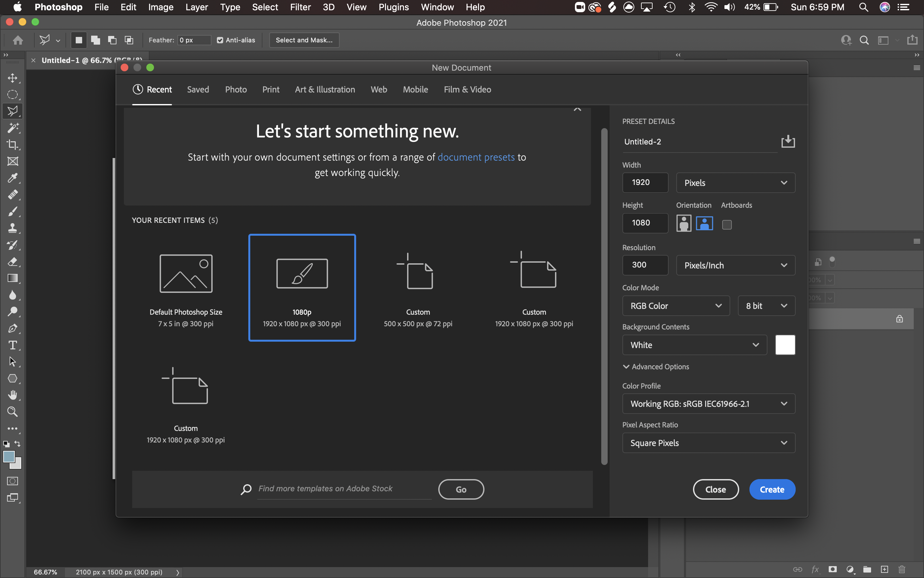The width and height of the screenshot is (924, 578).
Task: Choose landscape orientation
Action: point(705,223)
